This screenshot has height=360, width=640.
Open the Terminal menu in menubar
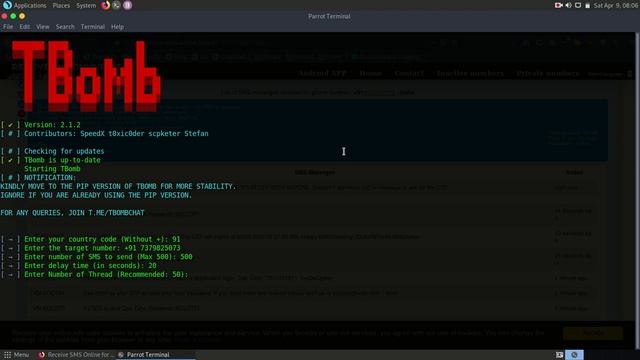(x=93, y=27)
